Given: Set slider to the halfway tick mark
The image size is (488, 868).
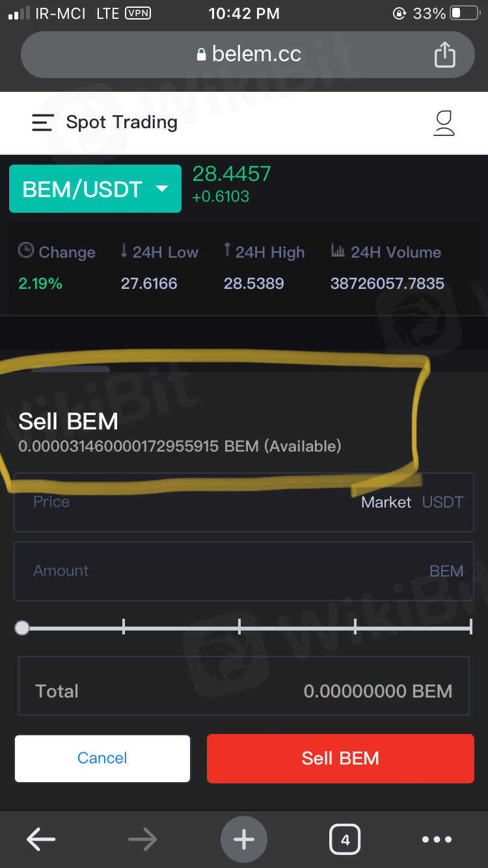Looking at the screenshot, I should (x=239, y=628).
